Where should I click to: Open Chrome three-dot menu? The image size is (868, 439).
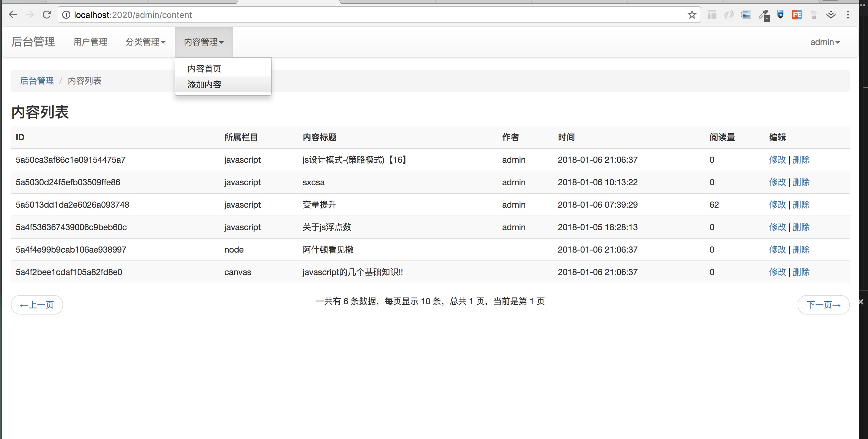coord(848,15)
